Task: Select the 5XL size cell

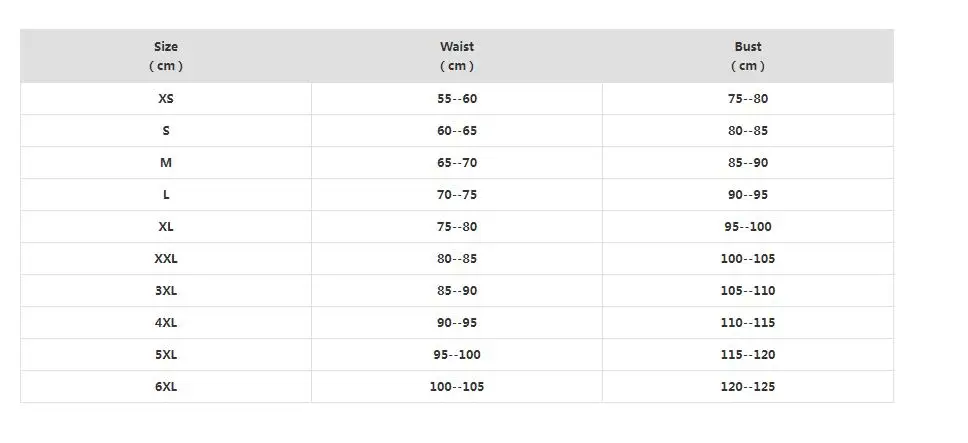Action: tap(166, 355)
